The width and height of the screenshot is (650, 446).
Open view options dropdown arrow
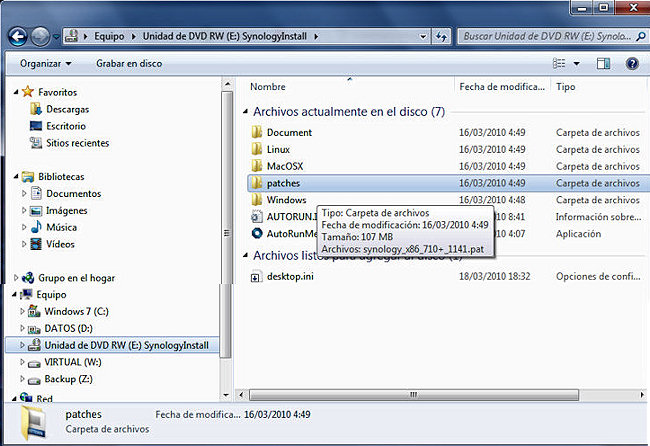(x=577, y=64)
